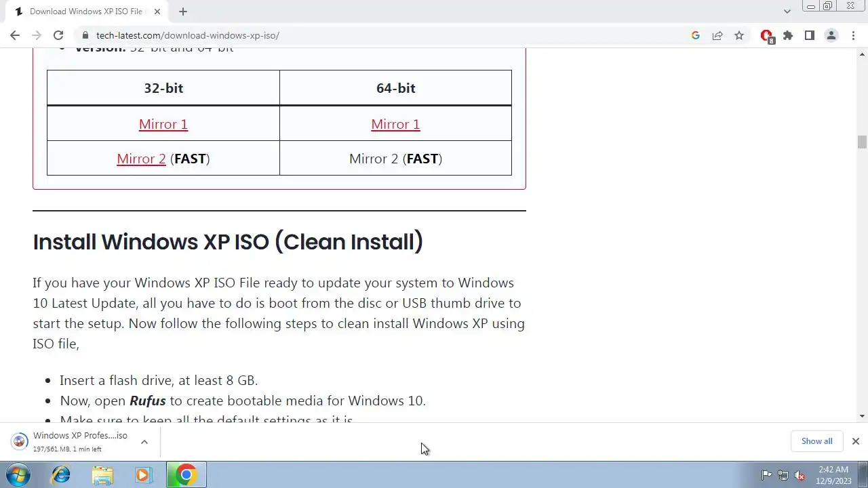This screenshot has width=868, height=488.
Task: Click the scrollbar down arrow
Action: coord(862,416)
